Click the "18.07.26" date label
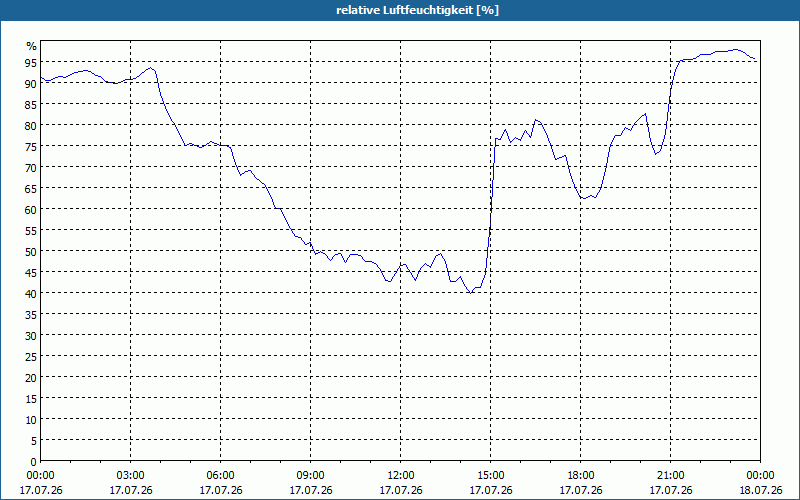 click(761, 490)
